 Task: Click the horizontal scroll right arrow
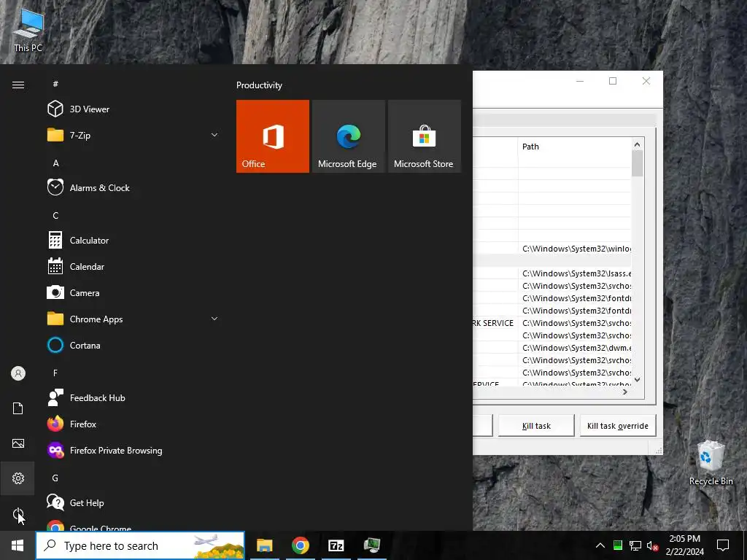[x=625, y=392]
